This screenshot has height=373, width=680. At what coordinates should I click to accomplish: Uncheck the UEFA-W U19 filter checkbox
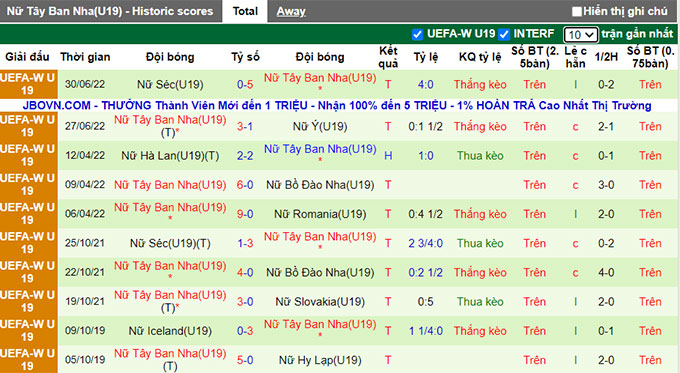[x=417, y=34]
